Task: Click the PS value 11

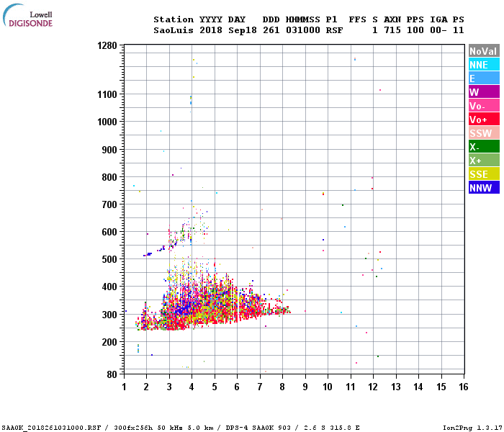Action: (x=459, y=30)
